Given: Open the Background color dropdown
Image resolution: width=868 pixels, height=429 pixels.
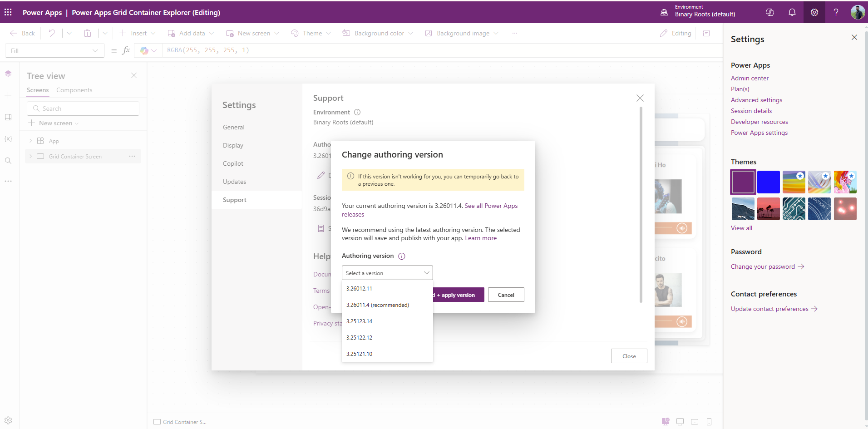Looking at the screenshot, I should tap(378, 33).
